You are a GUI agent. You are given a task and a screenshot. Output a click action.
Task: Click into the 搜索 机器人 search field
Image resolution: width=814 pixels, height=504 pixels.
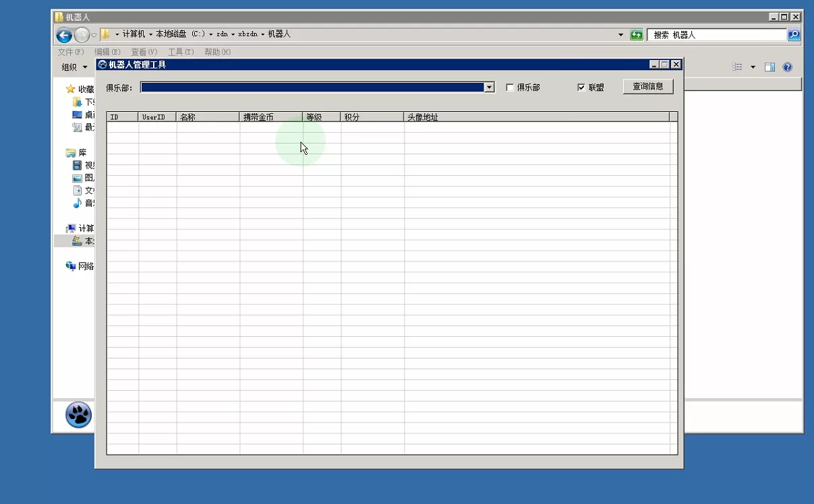point(715,35)
